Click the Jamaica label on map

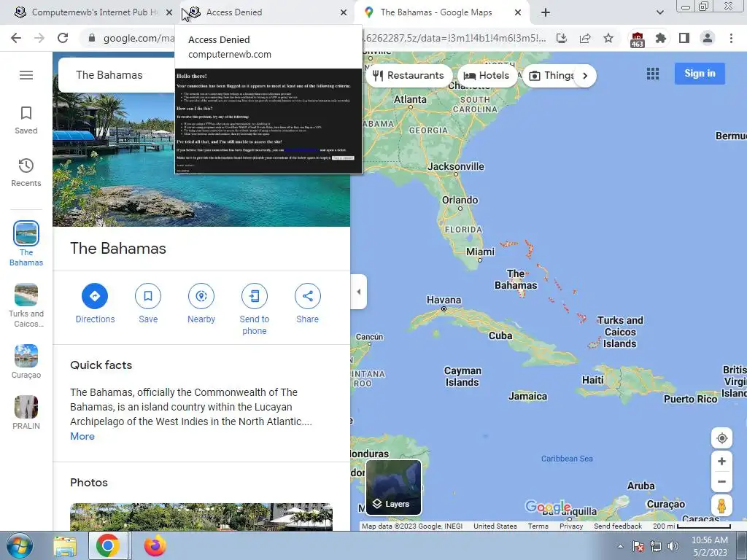pyautogui.click(x=528, y=396)
